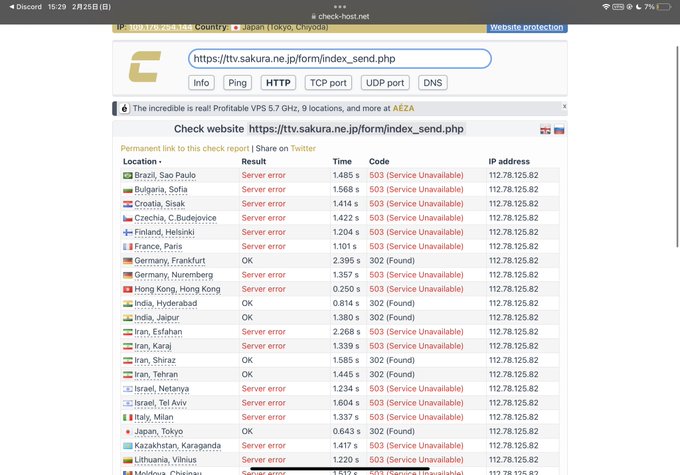Click the Germany, Nuremberg location

tap(173, 275)
